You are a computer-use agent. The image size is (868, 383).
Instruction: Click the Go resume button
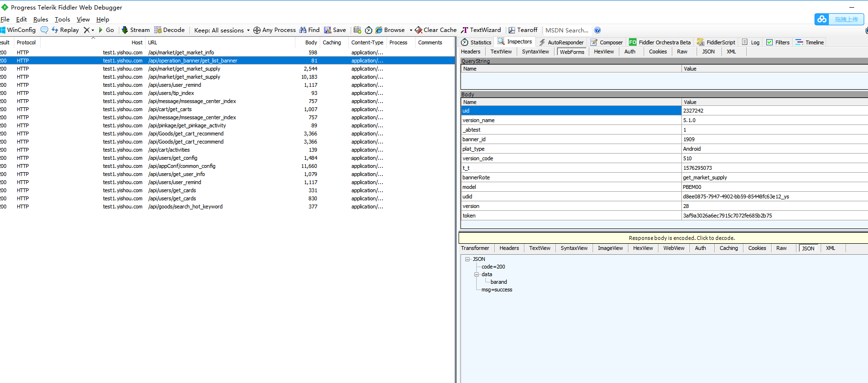106,30
